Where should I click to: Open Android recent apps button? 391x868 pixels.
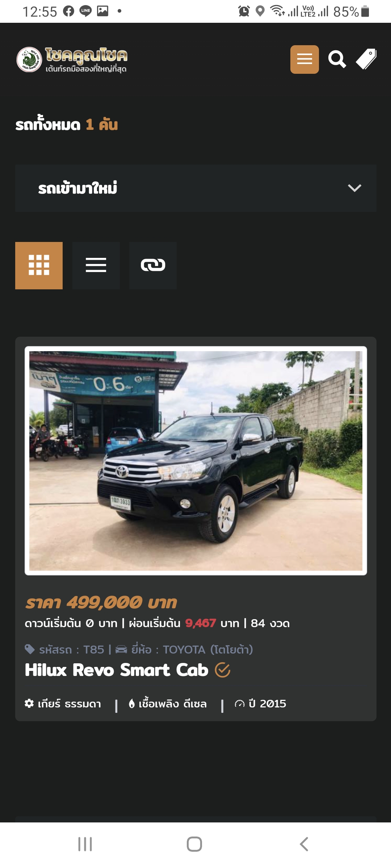85,844
